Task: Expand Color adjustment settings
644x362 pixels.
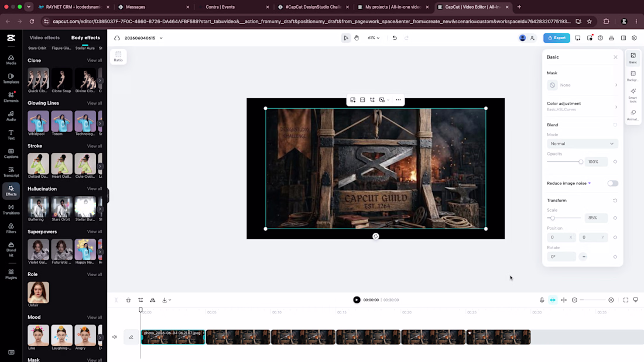Action: [582, 106]
